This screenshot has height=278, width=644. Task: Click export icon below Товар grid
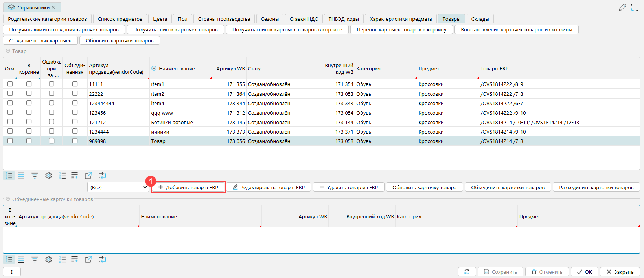point(88,176)
